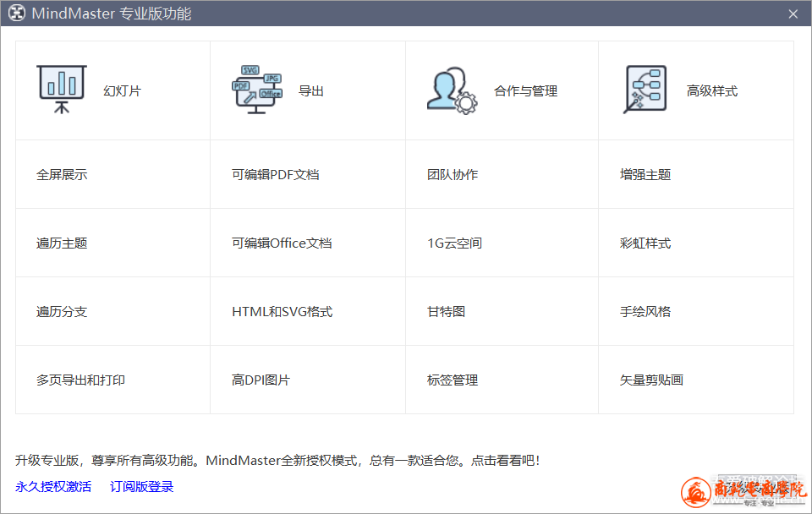Click the 甘特图 feature cell

point(502,311)
